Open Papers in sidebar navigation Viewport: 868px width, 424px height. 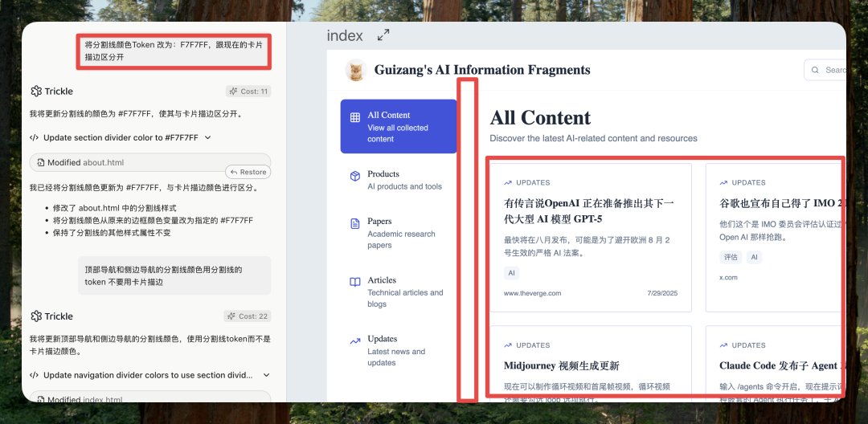tap(399, 233)
